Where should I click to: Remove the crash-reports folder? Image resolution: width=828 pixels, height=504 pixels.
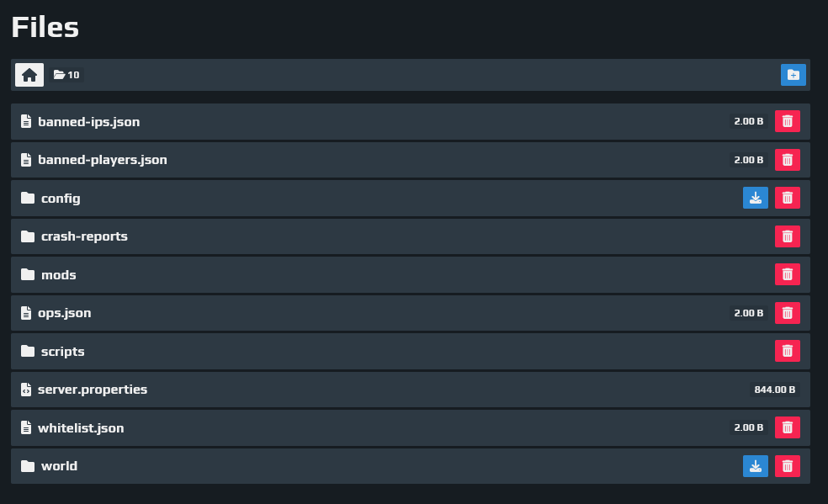[788, 236]
